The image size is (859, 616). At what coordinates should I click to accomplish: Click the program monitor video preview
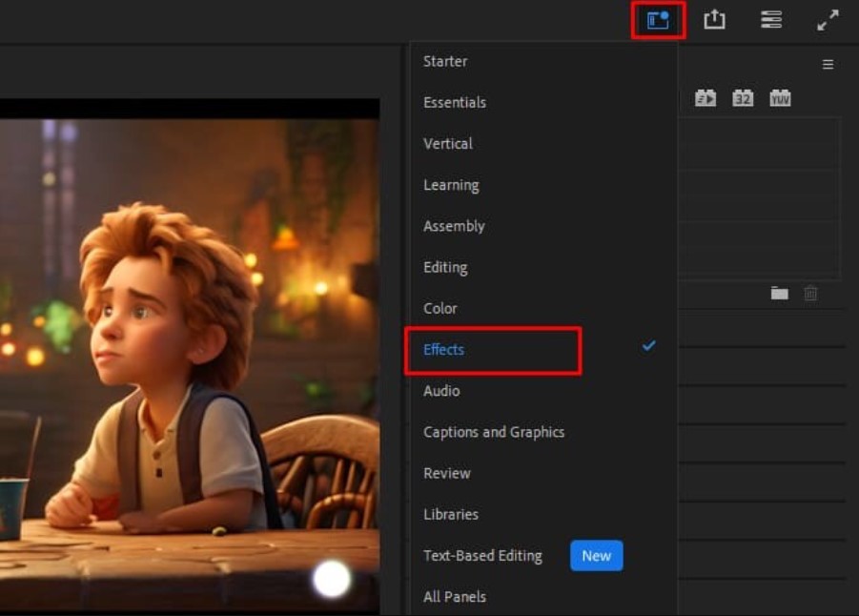point(190,357)
